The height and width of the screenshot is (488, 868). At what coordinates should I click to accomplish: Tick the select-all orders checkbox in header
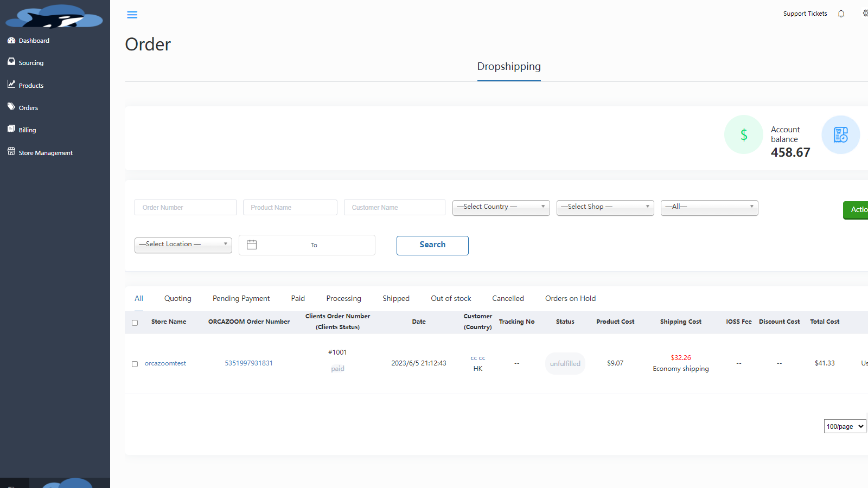coord(135,323)
